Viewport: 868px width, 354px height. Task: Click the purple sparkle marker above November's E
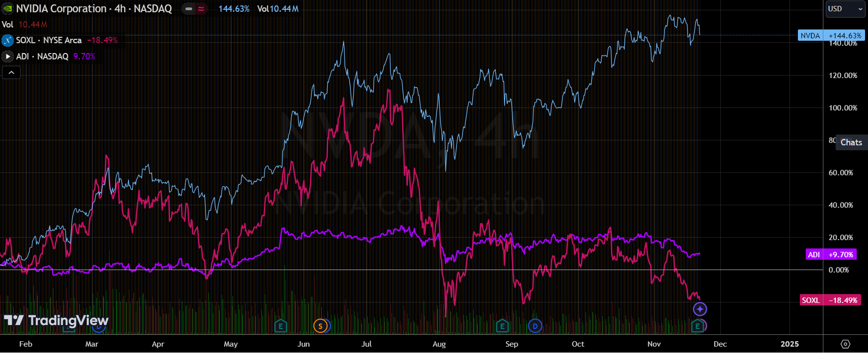pyautogui.click(x=700, y=309)
